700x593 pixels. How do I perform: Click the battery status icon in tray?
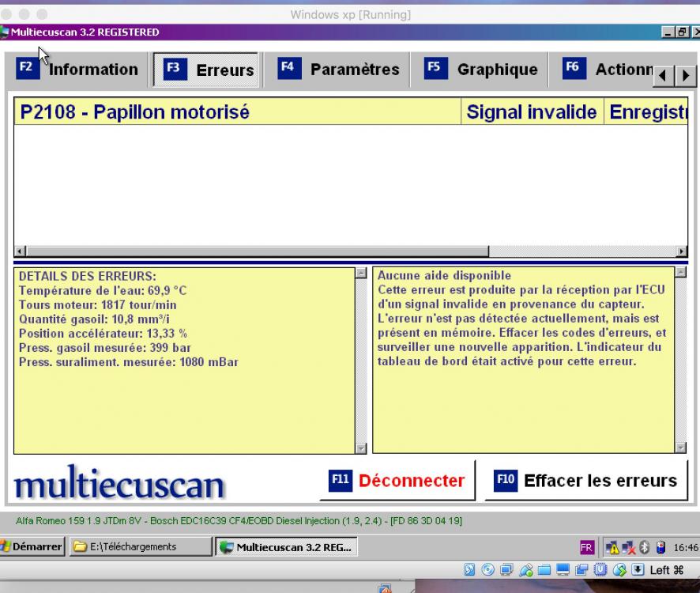662,547
